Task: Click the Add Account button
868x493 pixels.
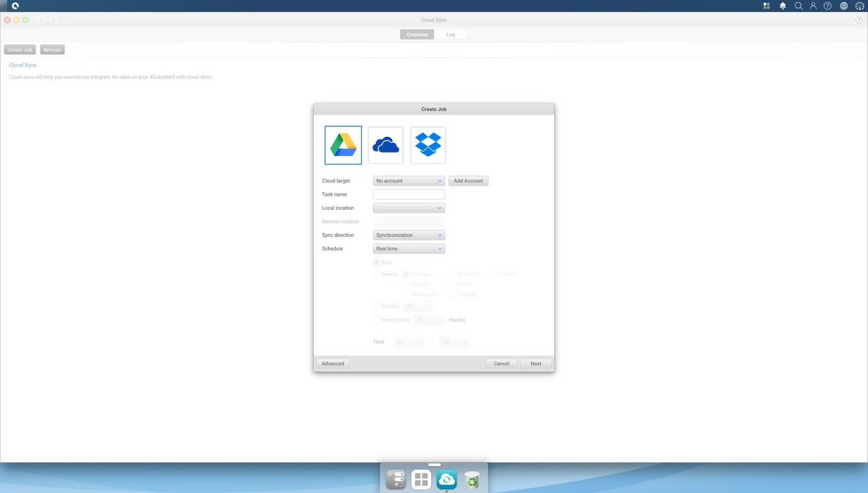Action: click(x=468, y=181)
